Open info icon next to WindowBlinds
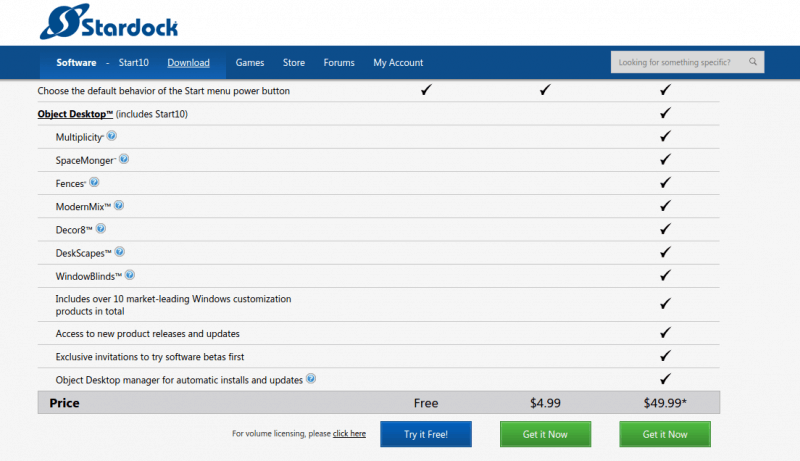The width and height of the screenshot is (800, 461). (130, 275)
